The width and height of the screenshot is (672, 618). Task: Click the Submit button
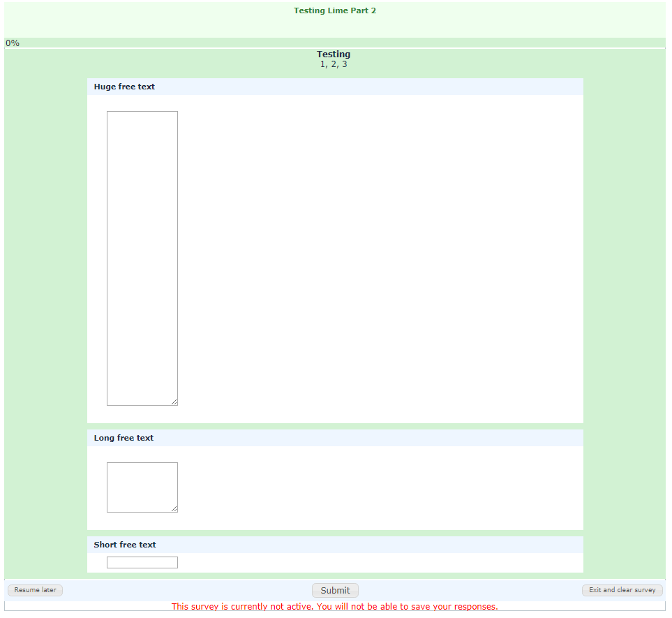click(x=335, y=590)
